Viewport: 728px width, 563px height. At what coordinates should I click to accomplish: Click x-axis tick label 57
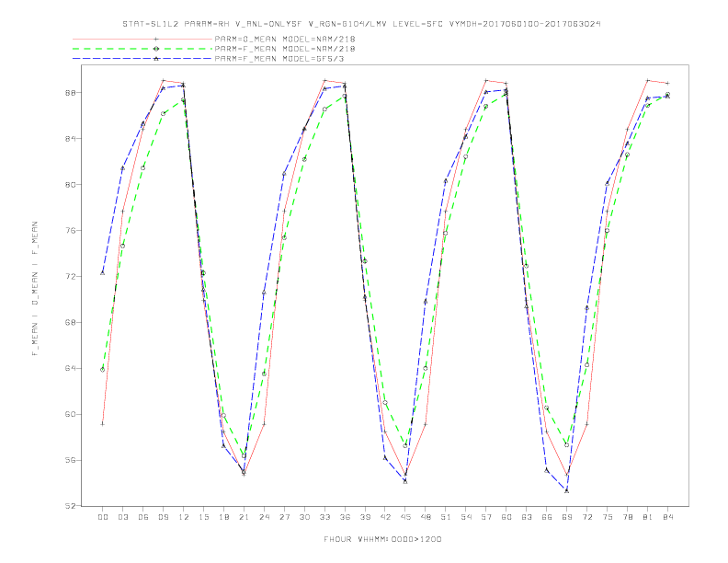click(x=486, y=517)
